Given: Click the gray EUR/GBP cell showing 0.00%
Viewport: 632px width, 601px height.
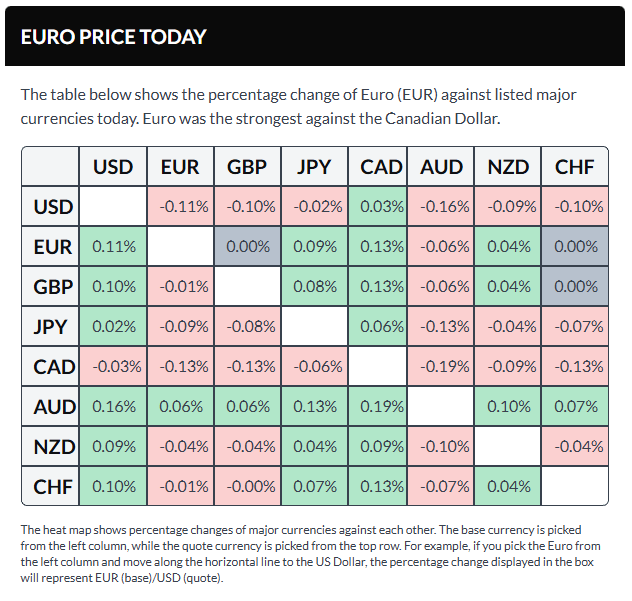Looking at the screenshot, I should click(246, 247).
